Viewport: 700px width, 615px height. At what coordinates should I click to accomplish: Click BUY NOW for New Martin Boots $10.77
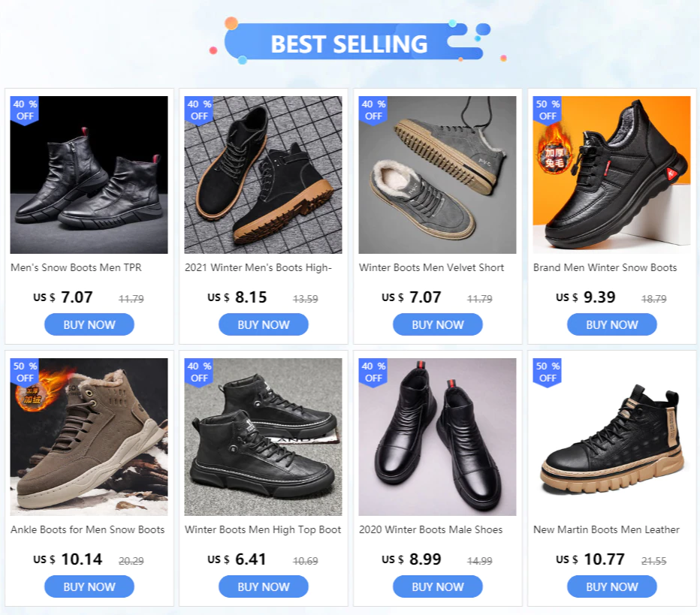[611, 586]
